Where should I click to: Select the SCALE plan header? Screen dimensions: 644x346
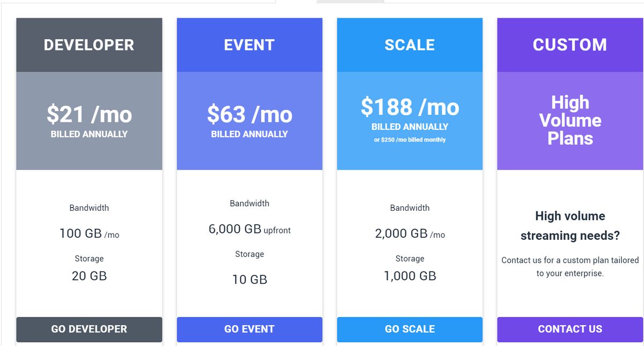pos(409,45)
